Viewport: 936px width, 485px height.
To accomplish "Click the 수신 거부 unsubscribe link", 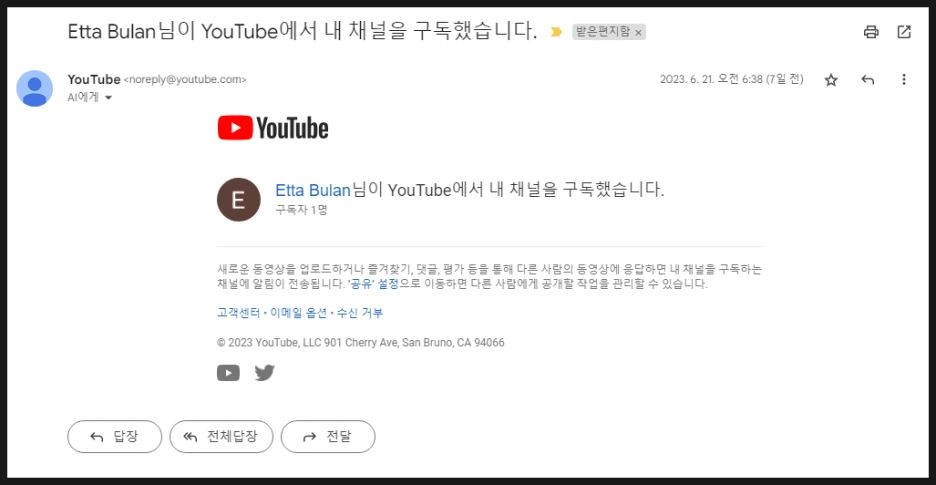I will tap(360, 312).
